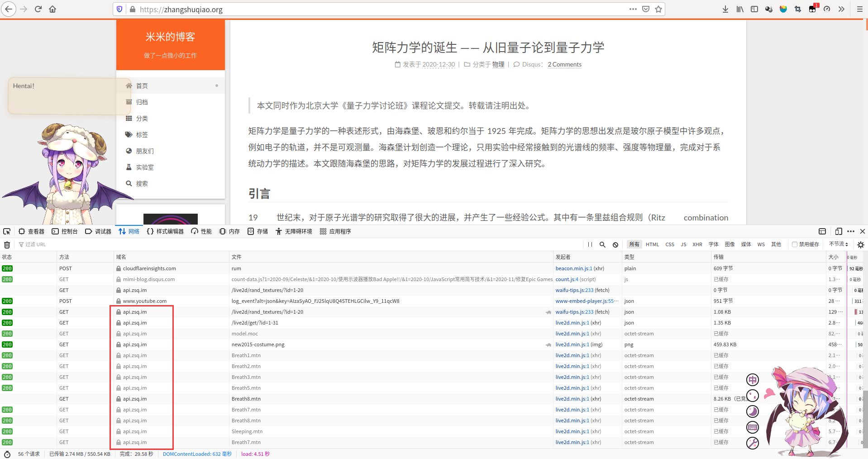Focus the 过滤 URL input field
The height and width of the screenshot is (459, 868).
pos(299,244)
